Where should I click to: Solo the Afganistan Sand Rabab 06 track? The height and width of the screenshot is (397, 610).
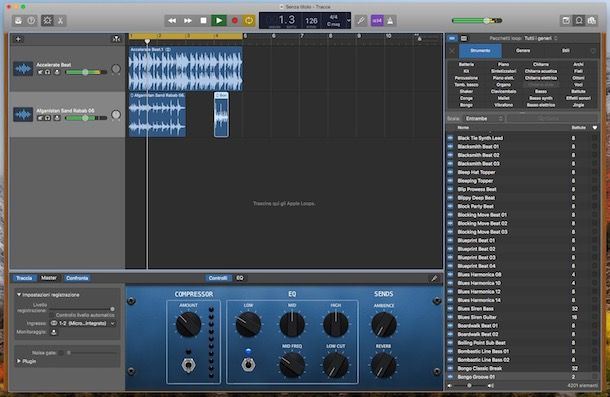pos(48,118)
